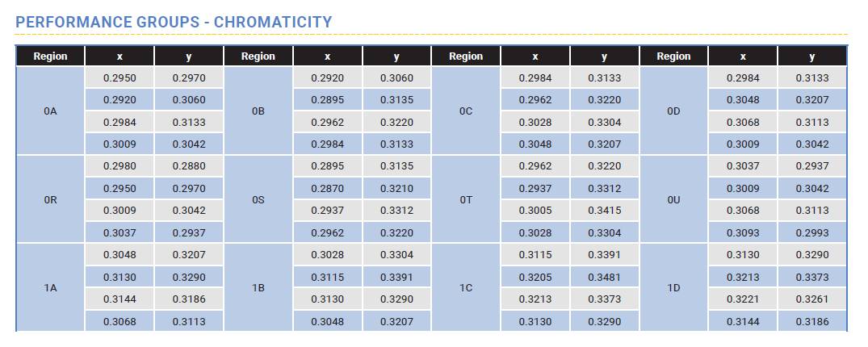
Task: Select the 0R region cell
Action: coord(50,199)
